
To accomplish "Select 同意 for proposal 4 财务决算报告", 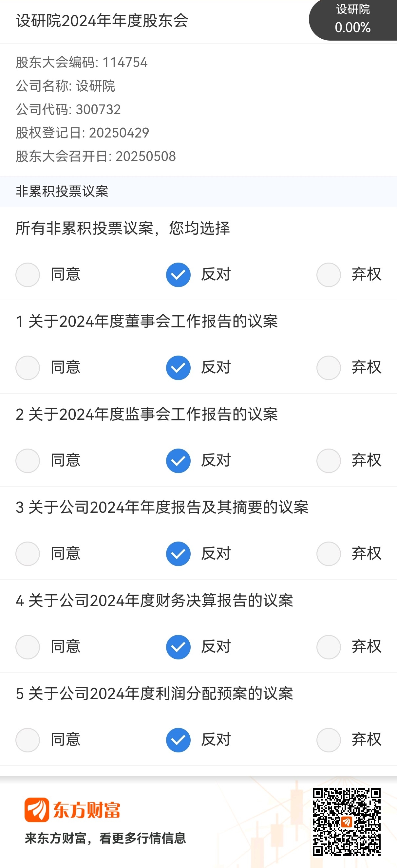I will 28,647.
